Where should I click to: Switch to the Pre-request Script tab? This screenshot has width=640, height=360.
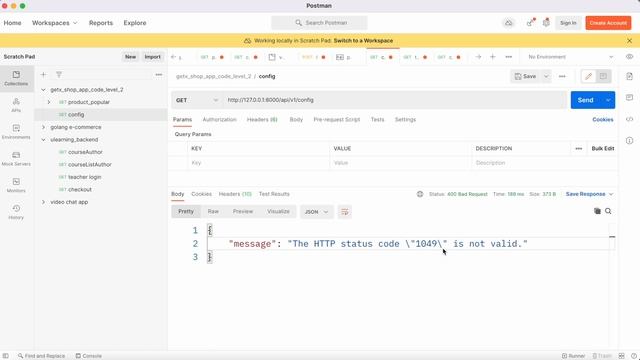point(337,120)
